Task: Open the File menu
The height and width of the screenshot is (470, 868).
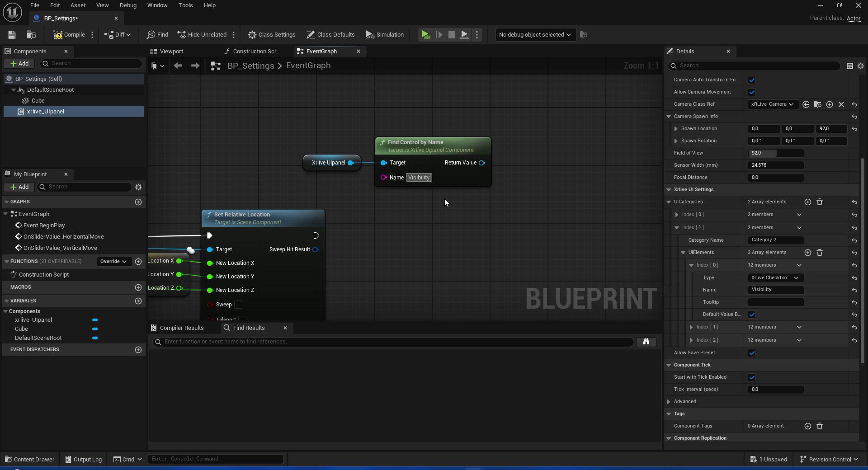Action: 35,5
